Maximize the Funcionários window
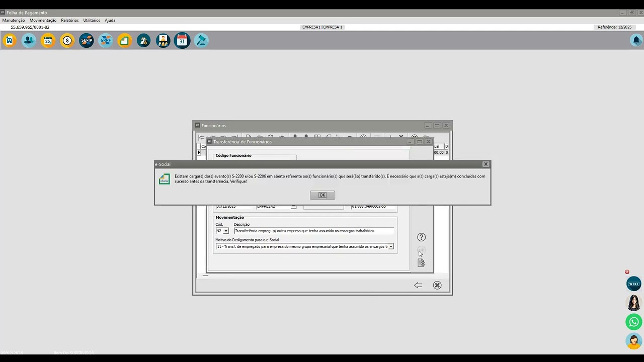The height and width of the screenshot is (362, 644). (437, 126)
